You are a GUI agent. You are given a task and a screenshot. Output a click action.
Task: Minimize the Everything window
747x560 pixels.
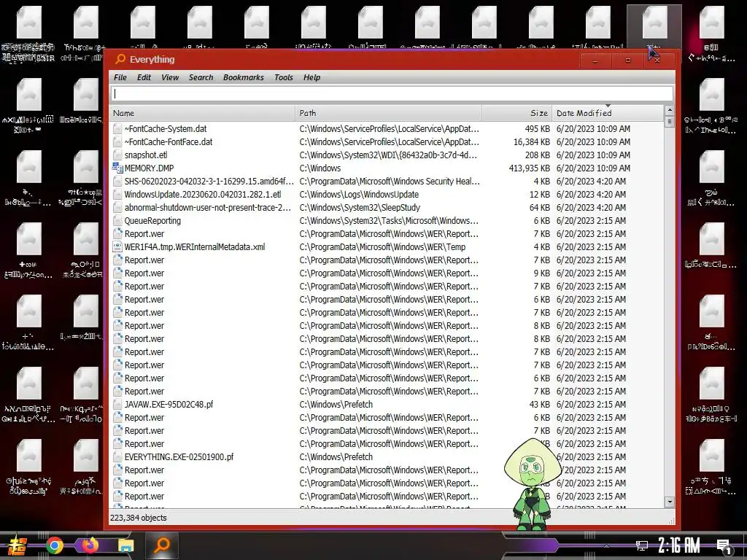pos(595,61)
